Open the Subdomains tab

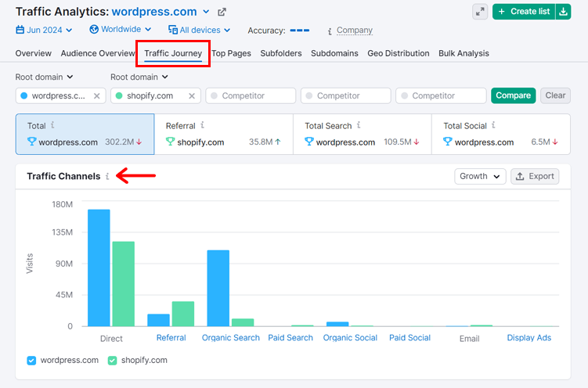point(334,53)
